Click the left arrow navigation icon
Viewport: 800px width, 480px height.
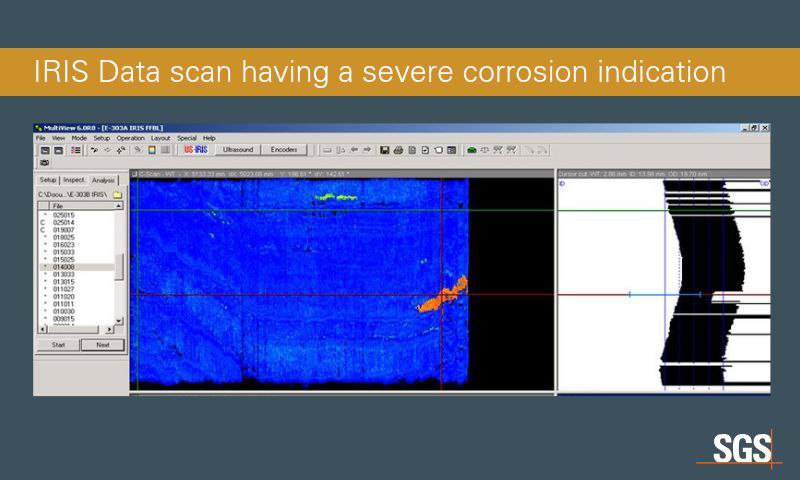click(x=354, y=150)
